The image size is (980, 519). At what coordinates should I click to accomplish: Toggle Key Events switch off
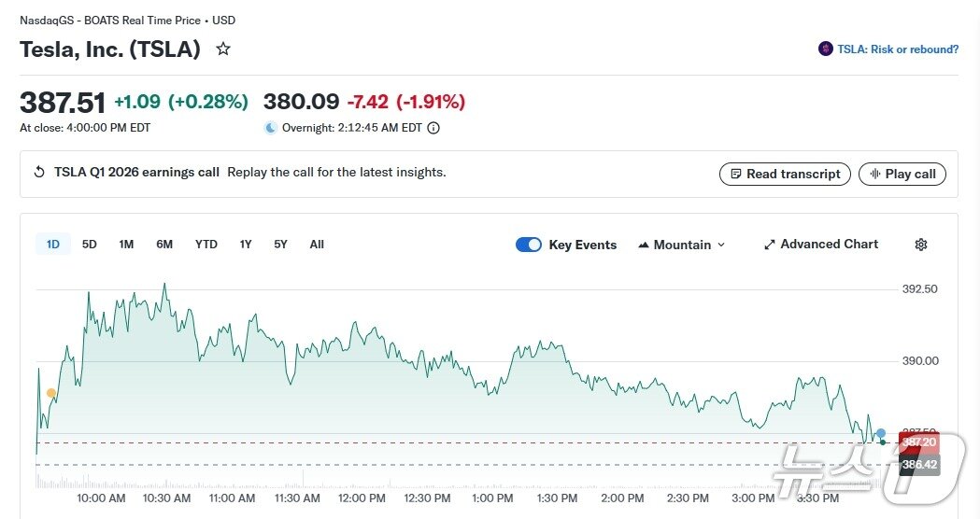coord(528,245)
